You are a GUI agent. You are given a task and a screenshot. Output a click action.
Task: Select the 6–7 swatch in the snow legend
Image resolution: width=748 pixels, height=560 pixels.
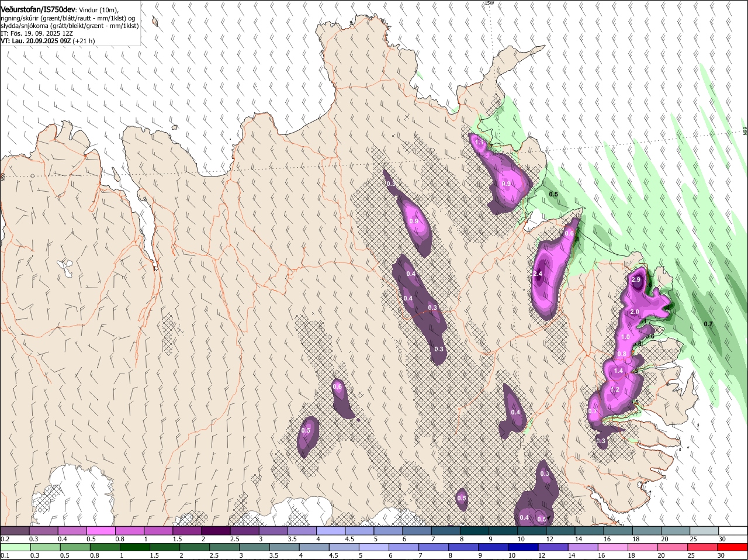(x=417, y=530)
